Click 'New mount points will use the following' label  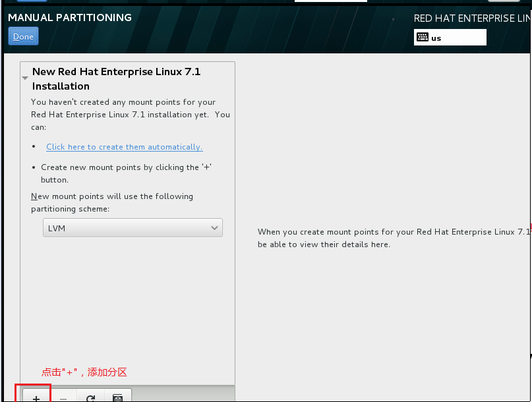pos(112,196)
